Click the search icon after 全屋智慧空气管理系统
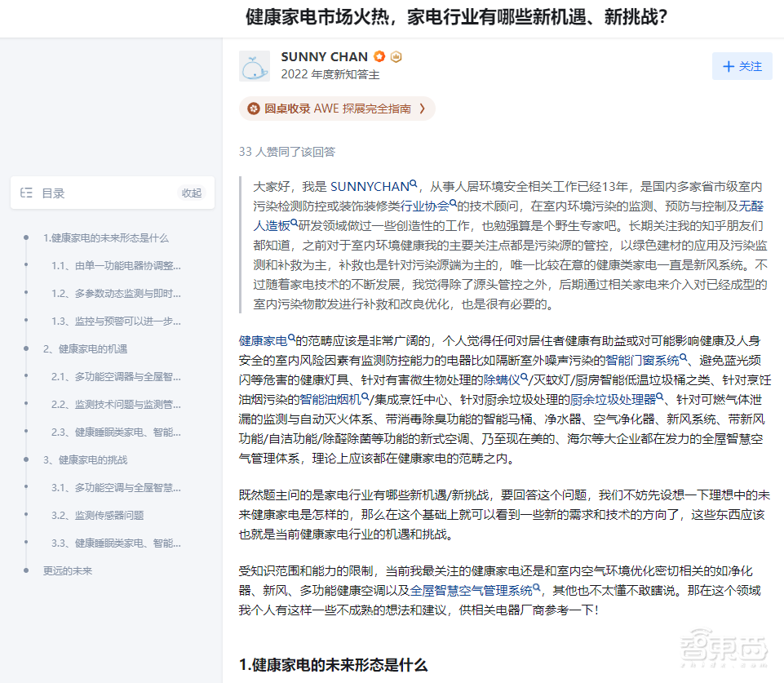784x683 pixels. coord(537,587)
